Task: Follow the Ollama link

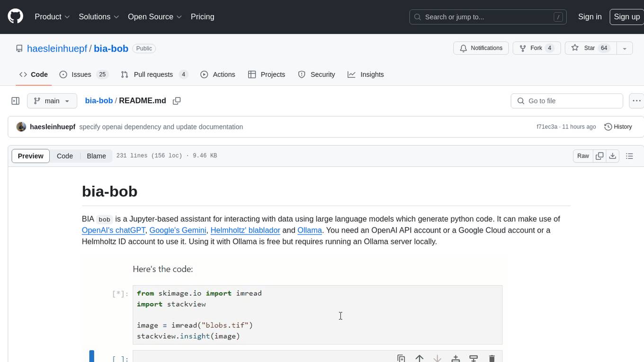Action: 310,230
